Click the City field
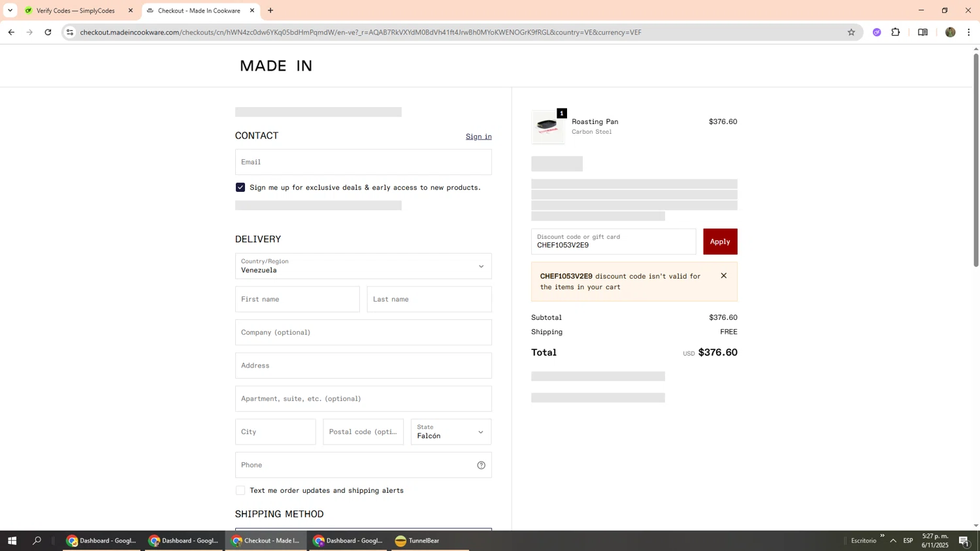This screenshot has height=551, width=980. tap(275, 432)
